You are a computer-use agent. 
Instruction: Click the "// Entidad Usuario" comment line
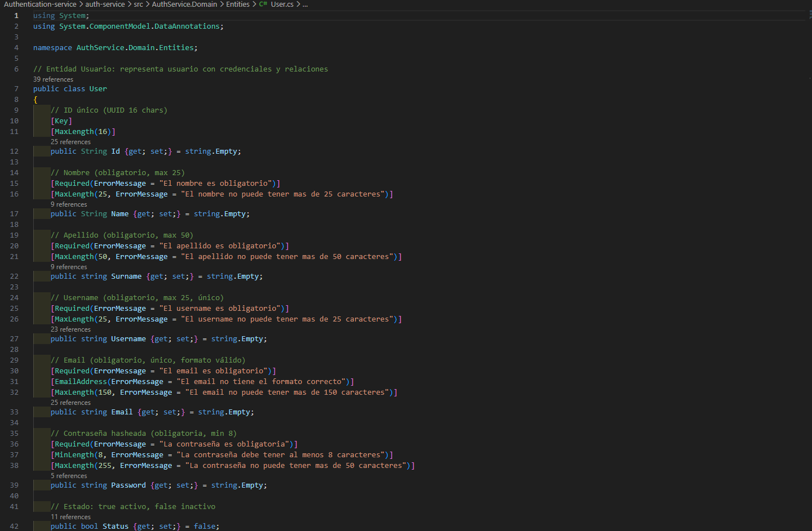point(180,69)
